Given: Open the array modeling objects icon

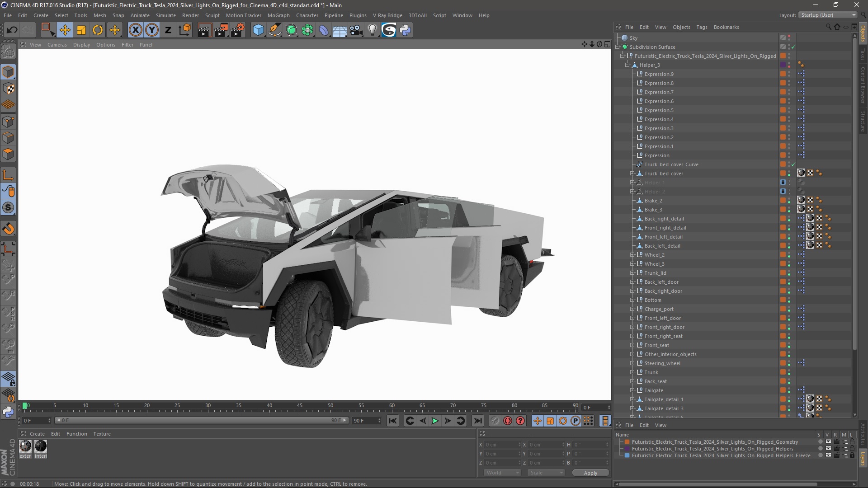Looking at the screenshot, I should pyautogui.click(x=307, y=30).
